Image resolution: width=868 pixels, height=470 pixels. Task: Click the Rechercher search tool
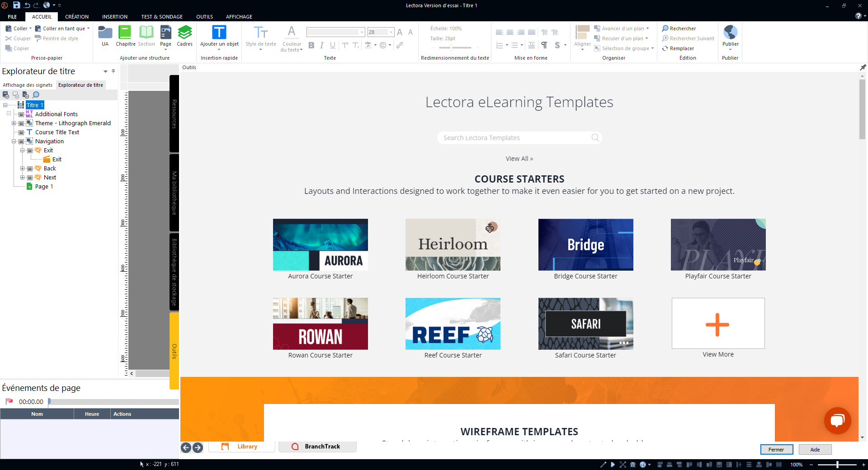679,28
